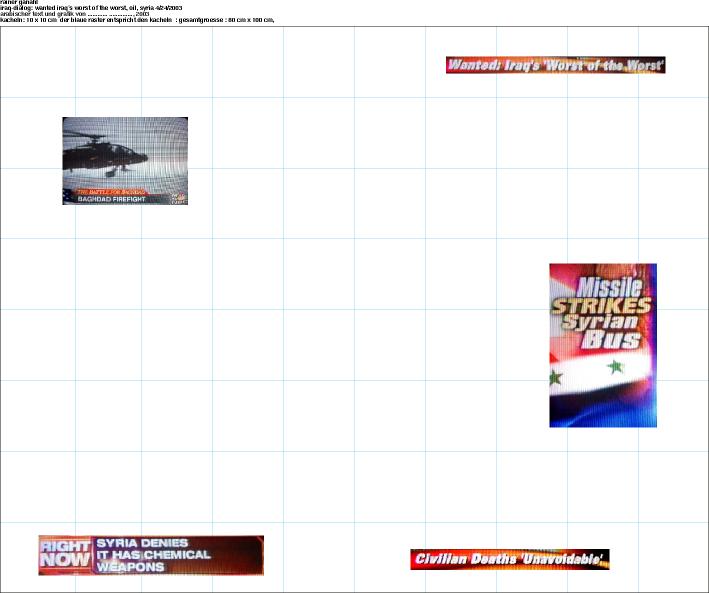Select the helicopter silhouette in the news image

(104, 155)
